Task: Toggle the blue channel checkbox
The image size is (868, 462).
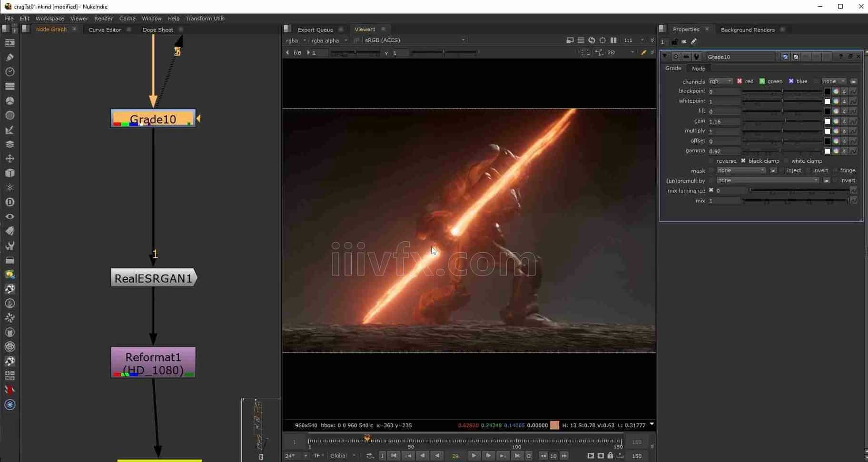Action: click(x=791, y=81)
